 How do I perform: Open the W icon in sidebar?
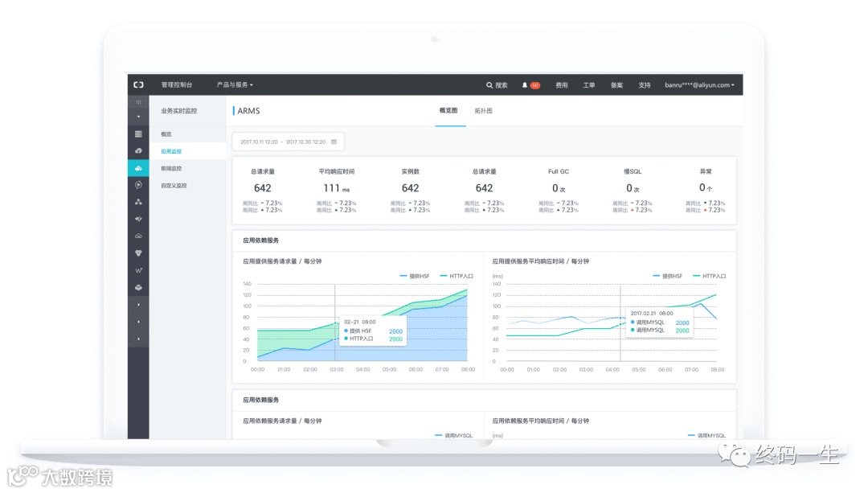138,270
